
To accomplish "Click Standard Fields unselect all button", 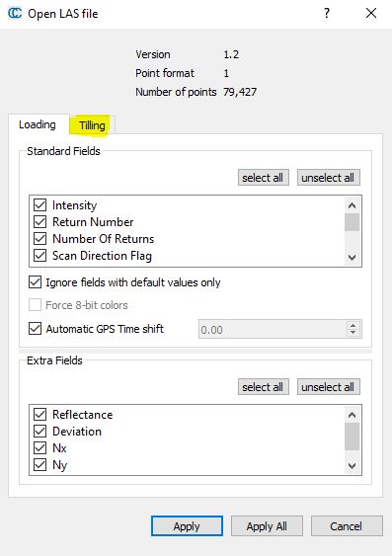I will click(x=328, y=178).
